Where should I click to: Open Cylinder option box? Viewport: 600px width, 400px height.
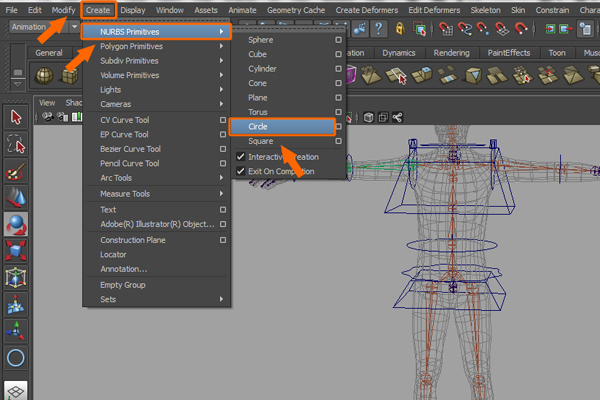pos(338,69)
